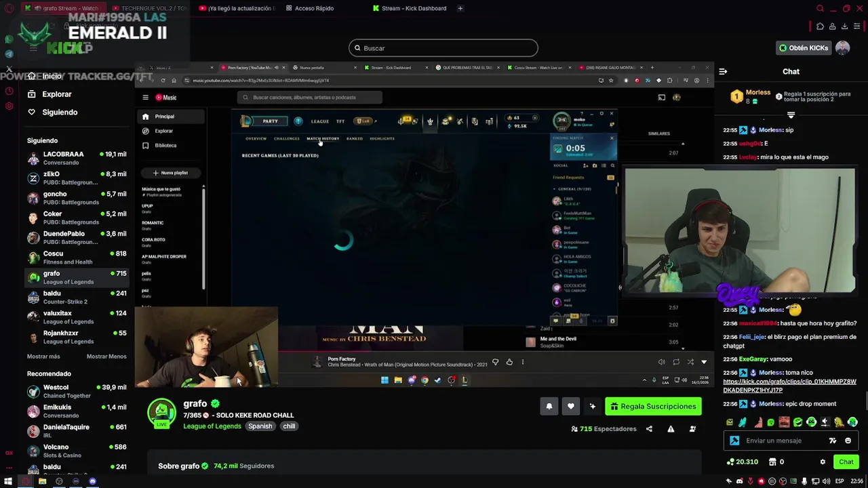This screenshot has width=868, height=488.
Task: Toggle shuffle in YouTube Music player
Action: (x=690, y=362)
